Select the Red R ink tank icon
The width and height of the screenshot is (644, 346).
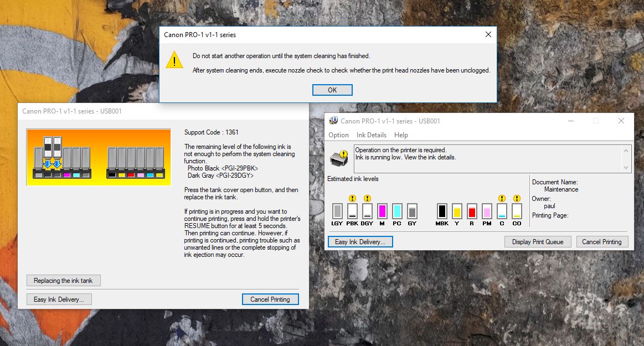[x=472, y=211]
